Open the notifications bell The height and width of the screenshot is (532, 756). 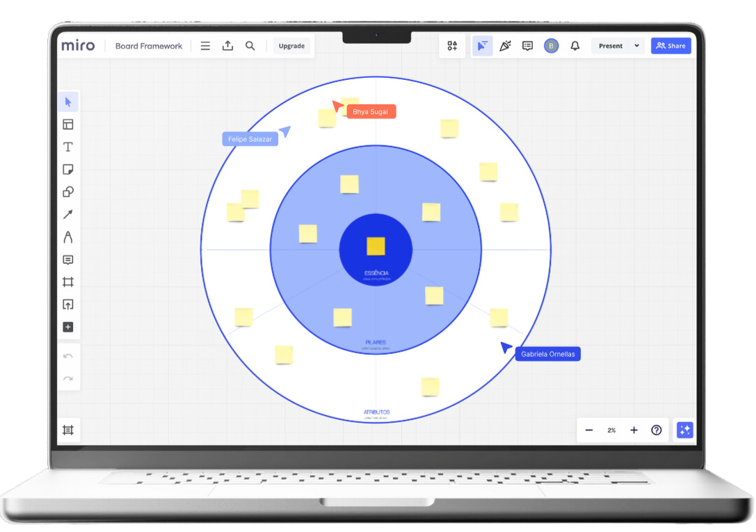574,46
